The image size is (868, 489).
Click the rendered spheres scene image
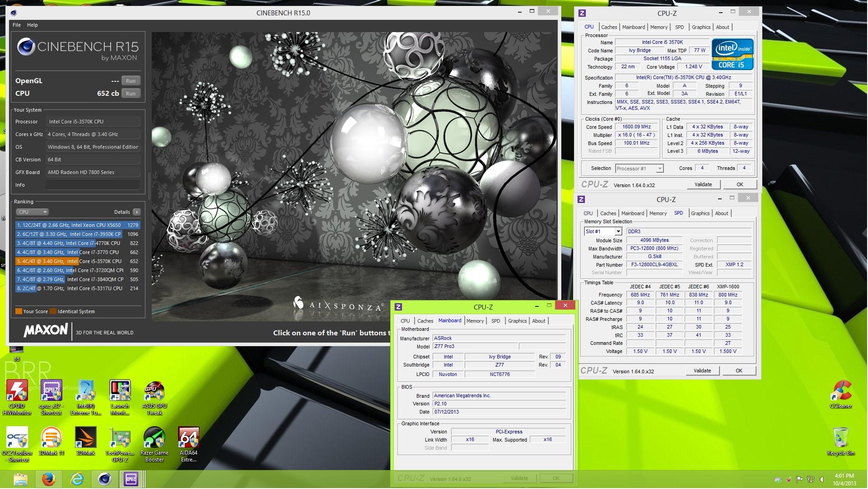(355, 176)
